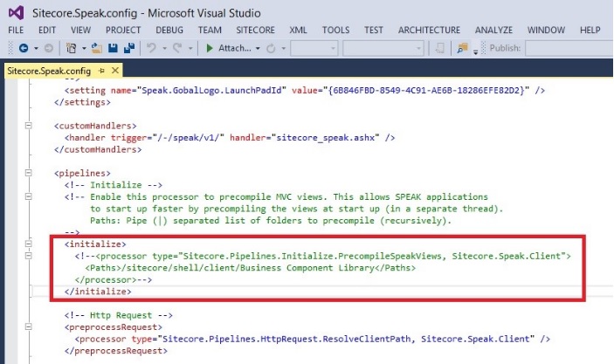Open the Redo history dropdown arrow
614x364 pixels.
[x=190, y=49]
